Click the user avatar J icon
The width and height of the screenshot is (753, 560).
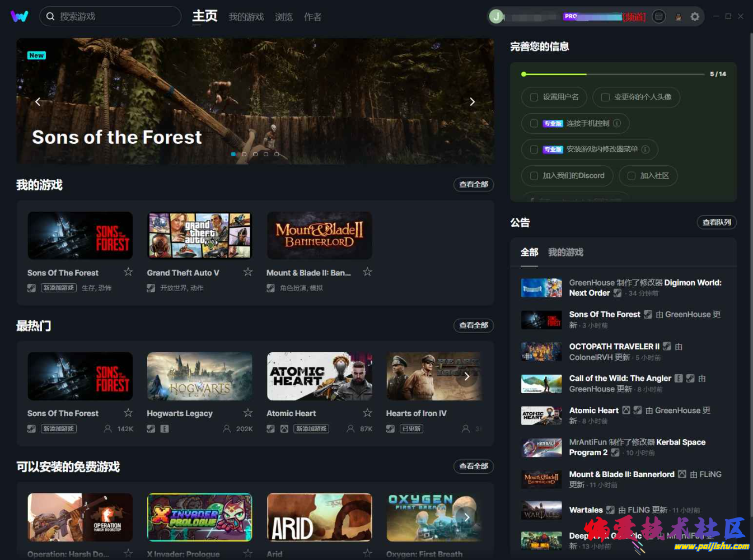tap(496, 17)
